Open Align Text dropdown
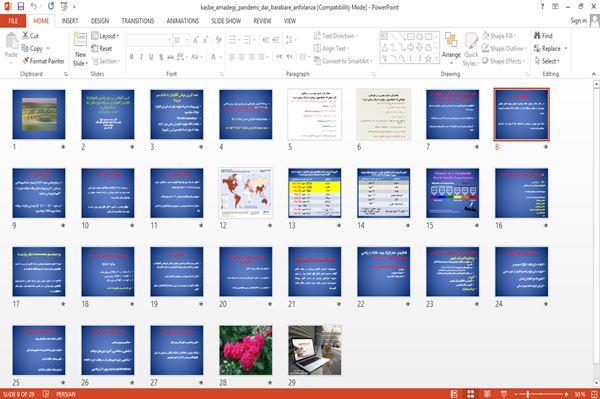 (331, 48)
